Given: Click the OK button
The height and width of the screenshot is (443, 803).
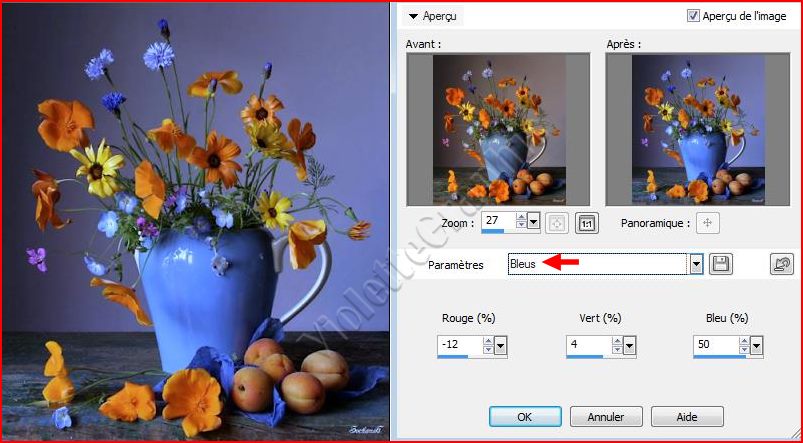Looking at the screenshot, I should 525,416.
